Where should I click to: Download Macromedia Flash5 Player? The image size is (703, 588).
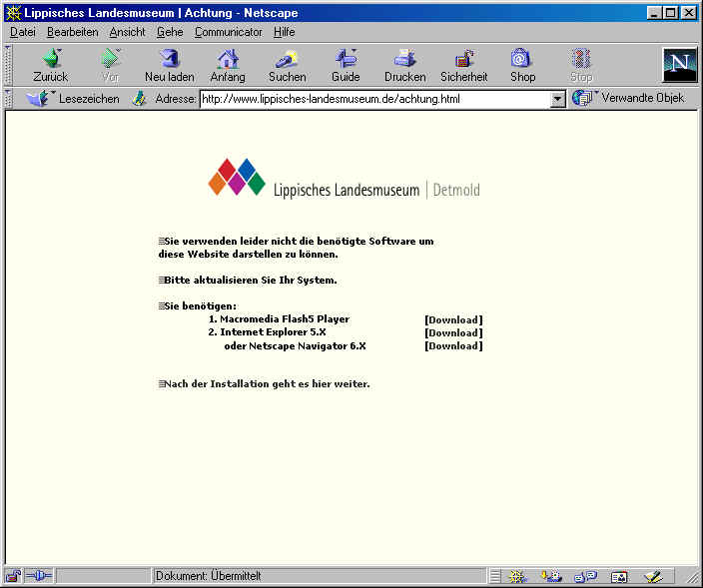pos(453,320)
